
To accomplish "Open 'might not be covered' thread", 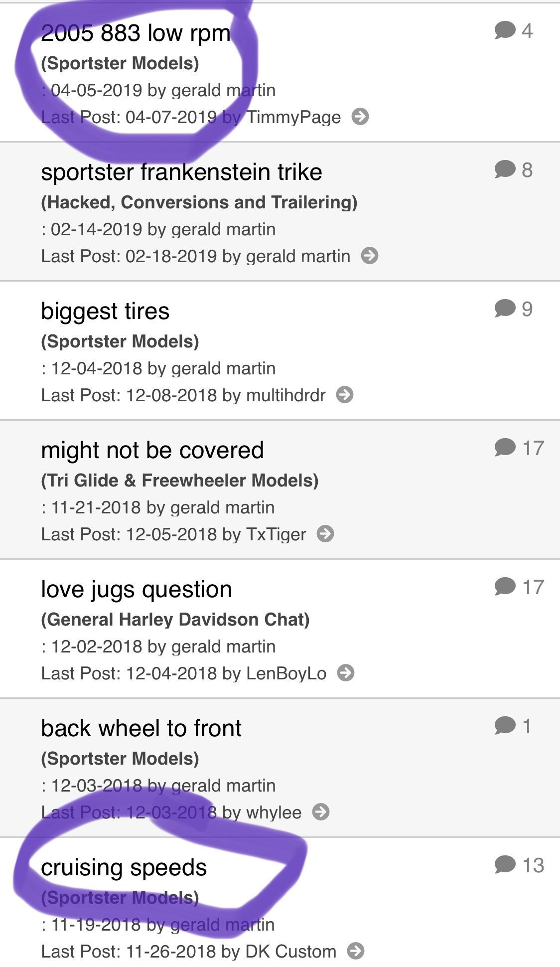I will [x=152, y=450].
